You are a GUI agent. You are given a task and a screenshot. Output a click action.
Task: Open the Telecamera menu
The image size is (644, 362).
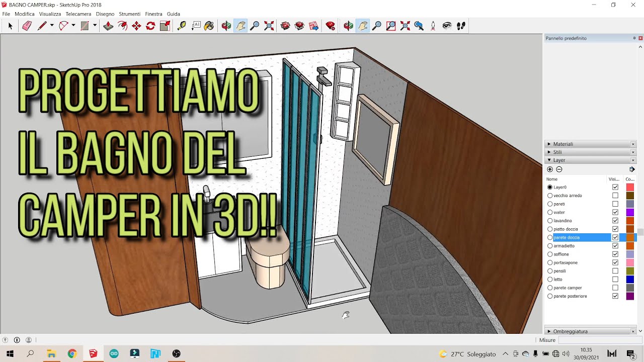[x=78, y=14]
